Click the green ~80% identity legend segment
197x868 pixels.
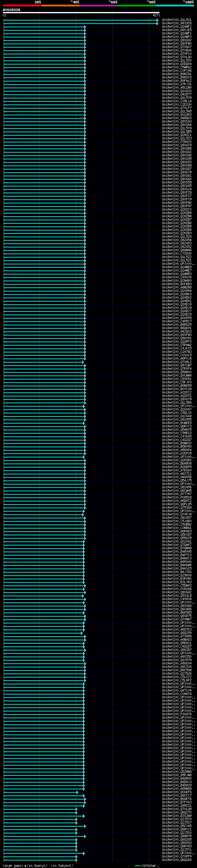[137, 6]
